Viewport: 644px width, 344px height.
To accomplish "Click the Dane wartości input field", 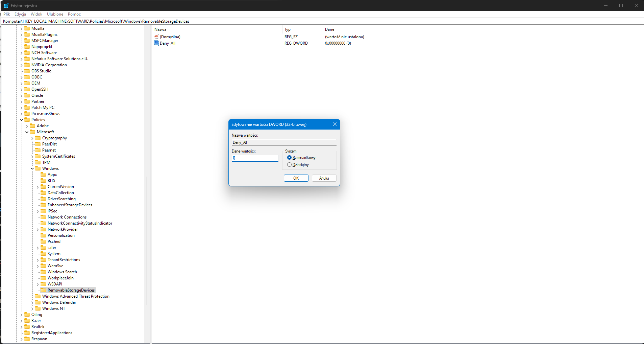I will [255, 158].
